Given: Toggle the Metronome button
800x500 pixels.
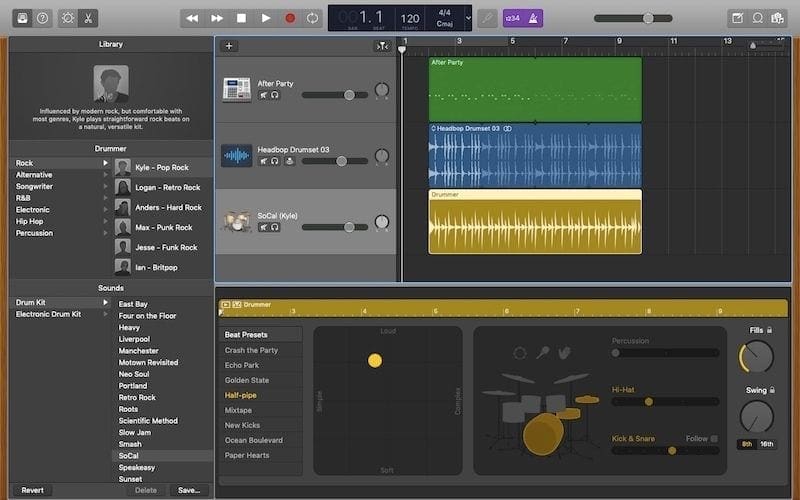Looking at the screenshot, I should [x=533, y=18].
